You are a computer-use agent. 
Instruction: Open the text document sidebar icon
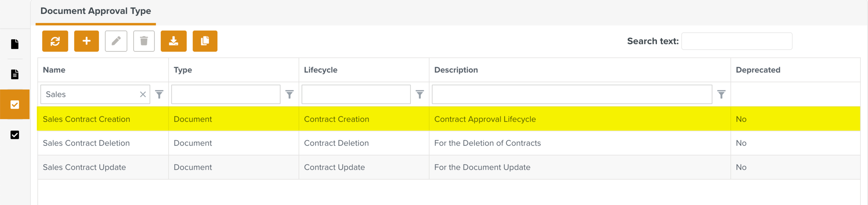[x=15, y=74]
